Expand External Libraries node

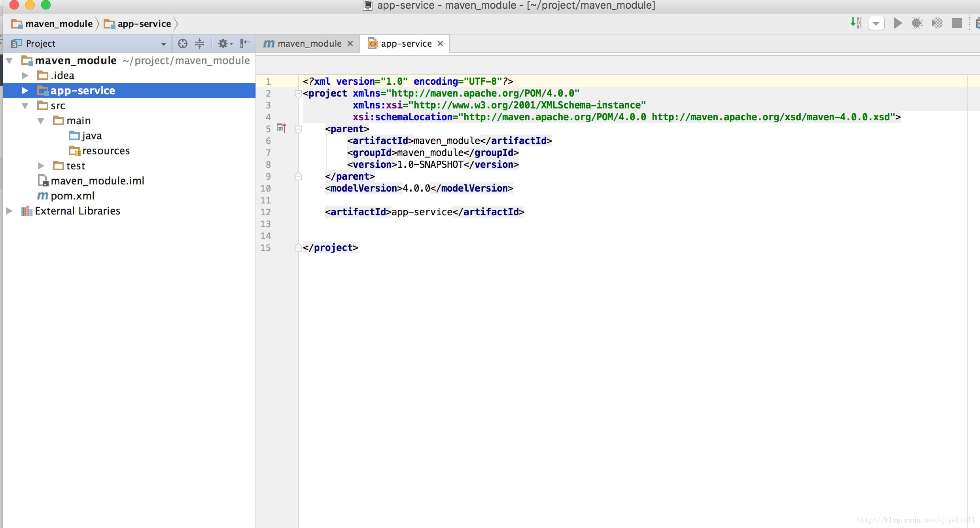[9, 211]
